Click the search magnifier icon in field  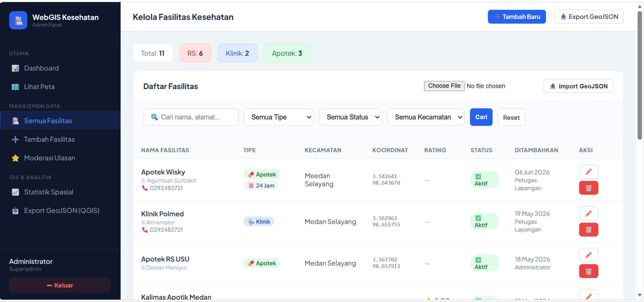pyautogui.click(x=154, y=117)
